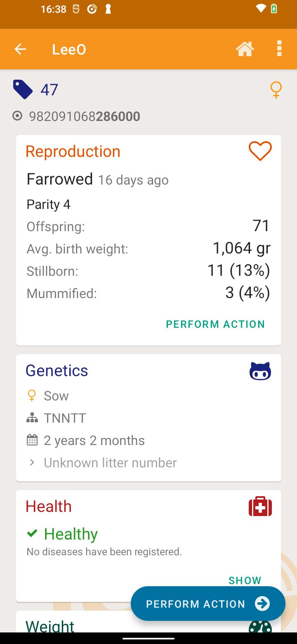Select the Reproduction card title
297x644 pixels.
[73, 152]
